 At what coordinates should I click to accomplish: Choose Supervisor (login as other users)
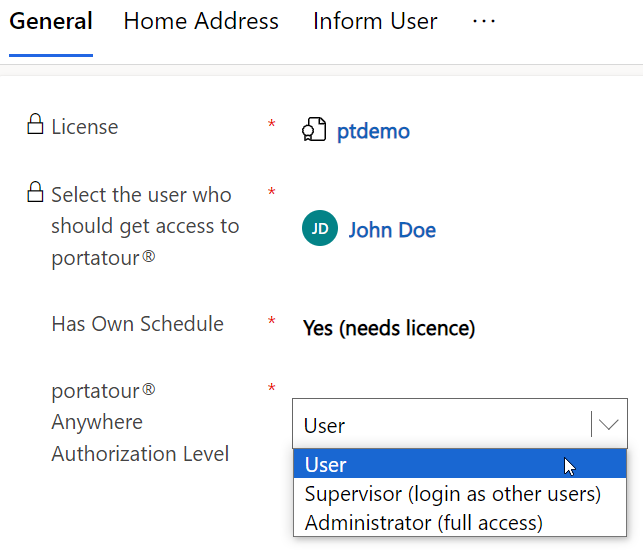[460, 493]
